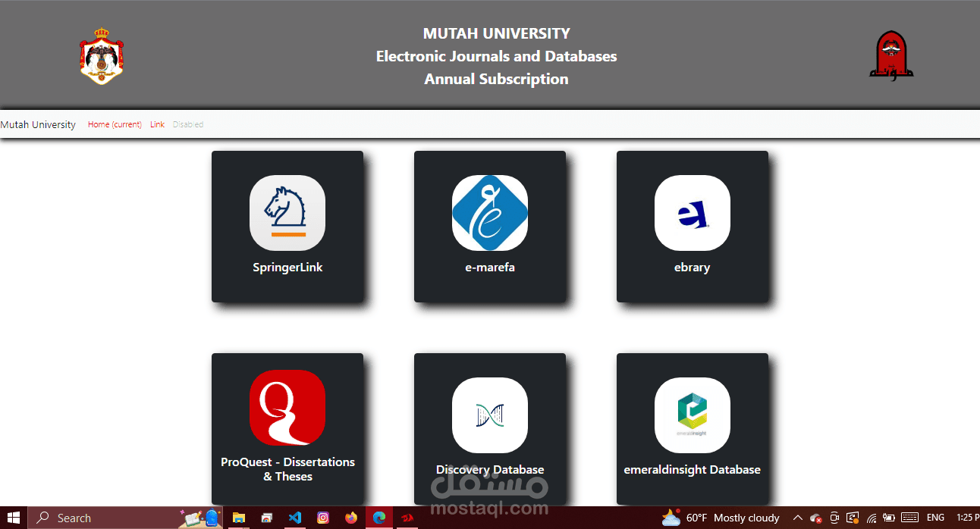This screenshot has height=529, width=980.
Task: Click the Discovery Database title
Action: point(490,470)
